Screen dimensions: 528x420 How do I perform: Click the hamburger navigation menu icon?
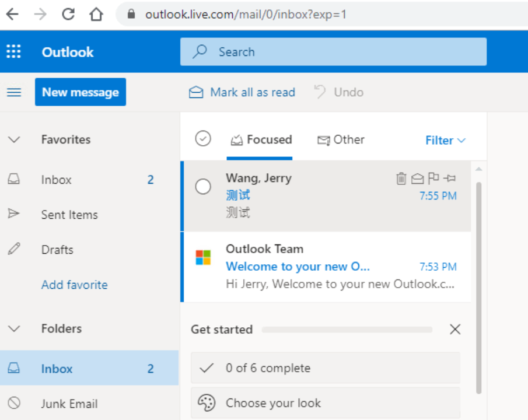[14, 92]
